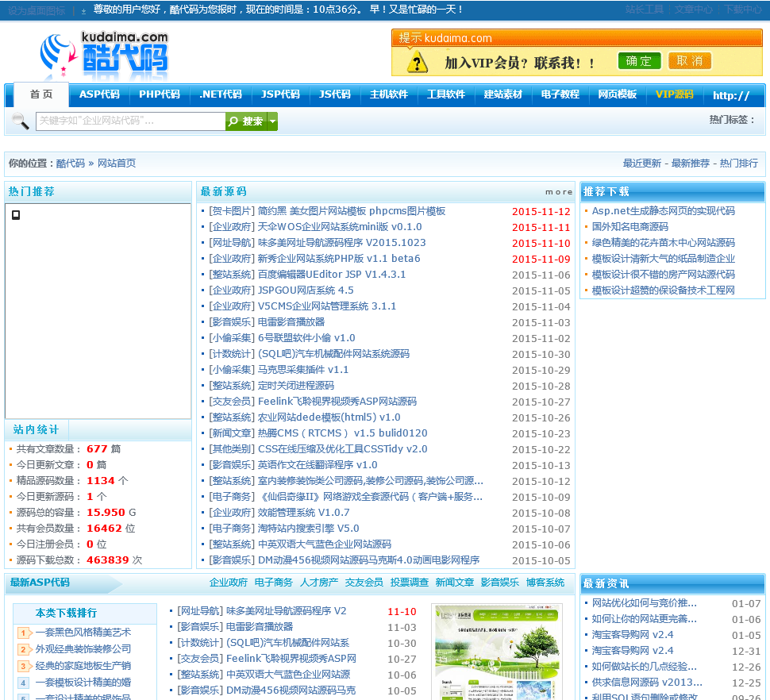Open 天伞WOS企业网站系统mini版 v0.1.0 entry

tap(340, 227)
